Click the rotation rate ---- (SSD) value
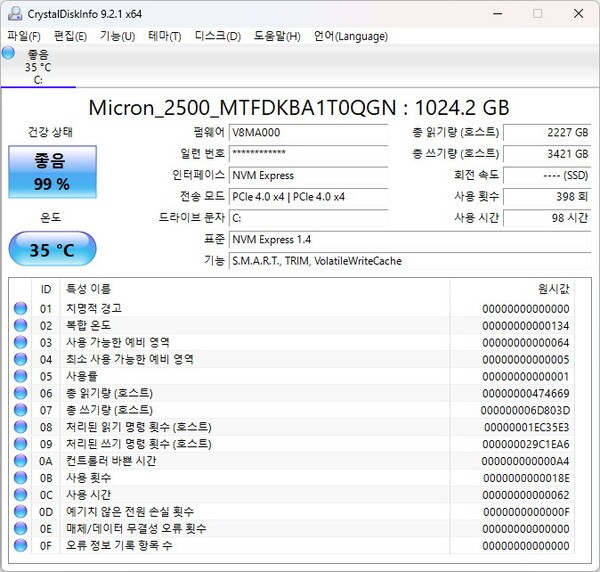600x572 pixels. tap(547, 175)
